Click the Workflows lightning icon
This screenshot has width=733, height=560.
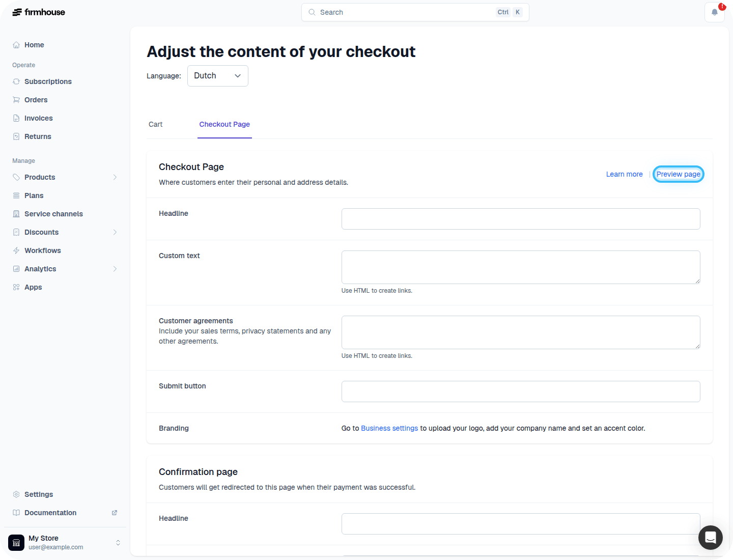[16, 250]
